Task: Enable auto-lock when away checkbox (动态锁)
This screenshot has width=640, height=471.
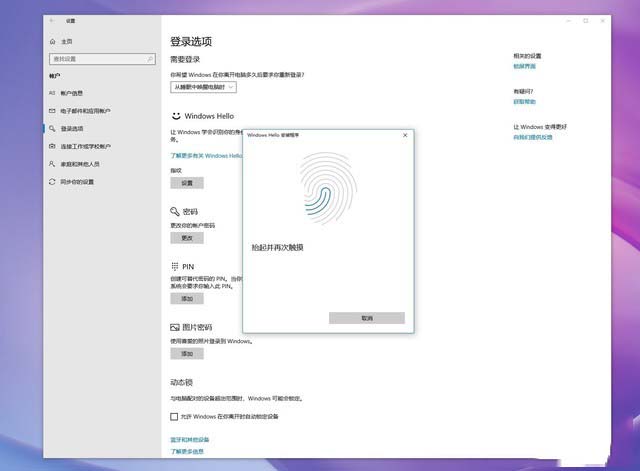Action: tap(174, 416)
